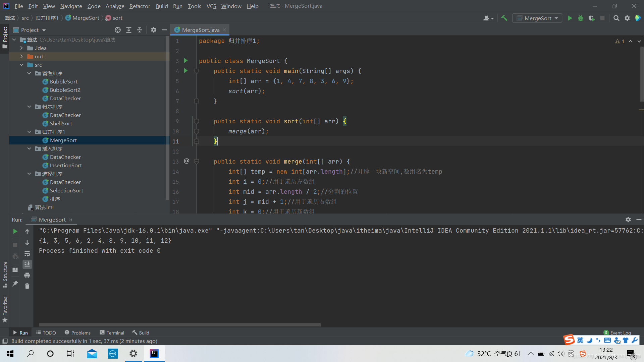Hide the Project tool window
644x362 pixels.
click(x=164, y=30)
